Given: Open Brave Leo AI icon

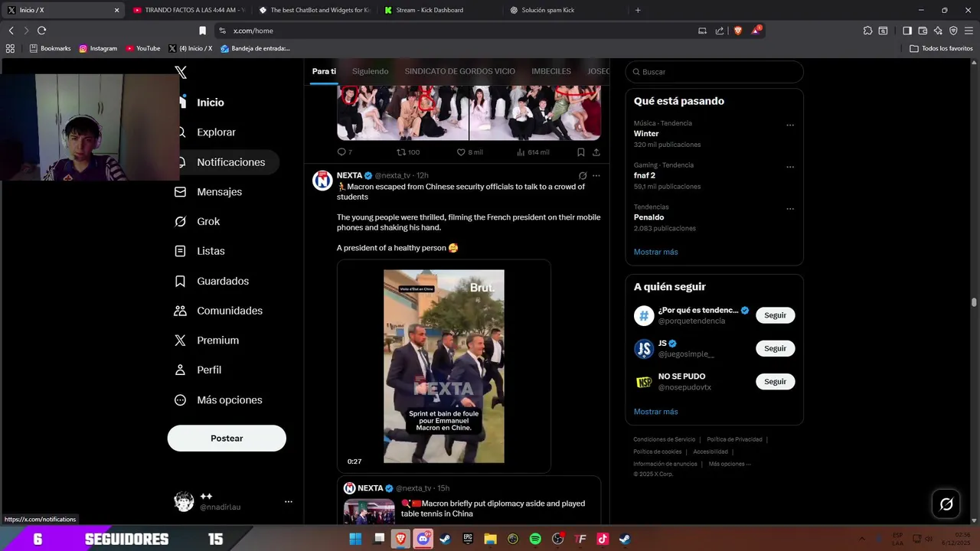Looking at the screenshot, I should [938, 31].
